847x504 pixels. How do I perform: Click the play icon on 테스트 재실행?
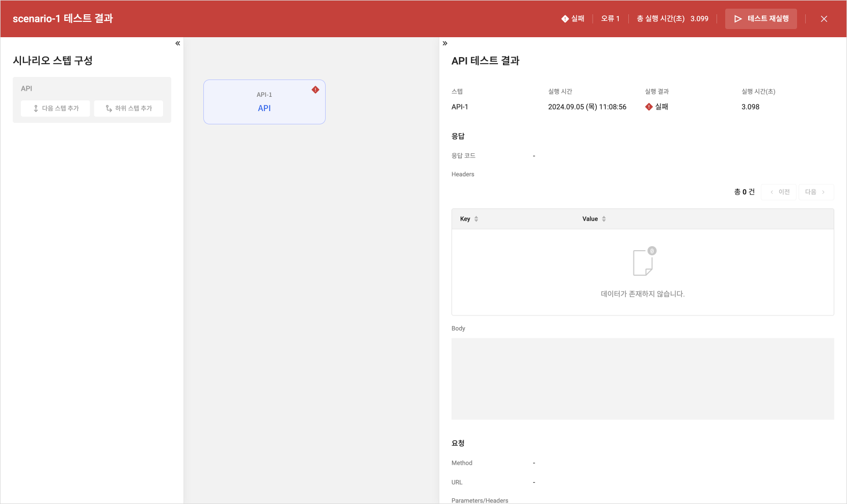coord(738,19)
